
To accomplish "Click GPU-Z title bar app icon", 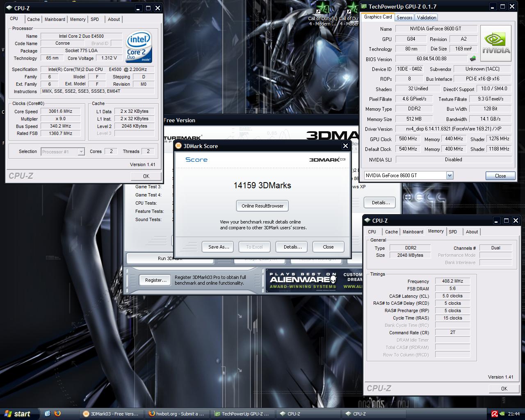I will click(x=363, y=7).
